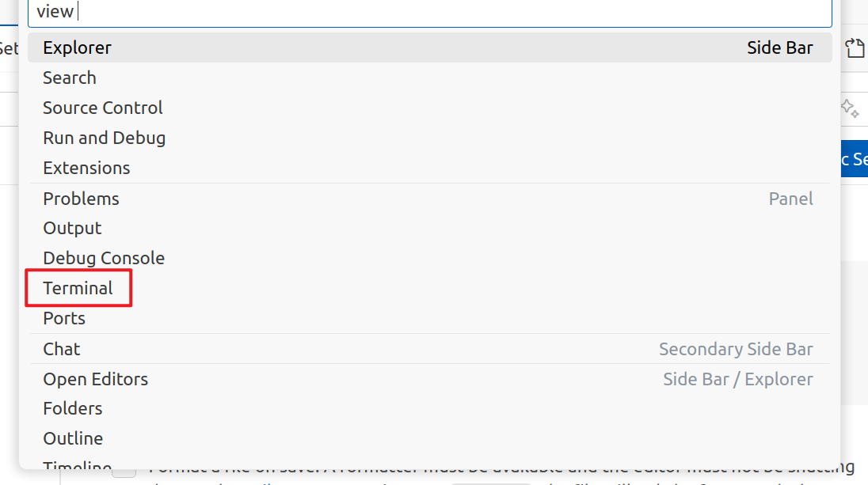
Task: Choose the Run and Debug view
Action: tap(429, 138)
